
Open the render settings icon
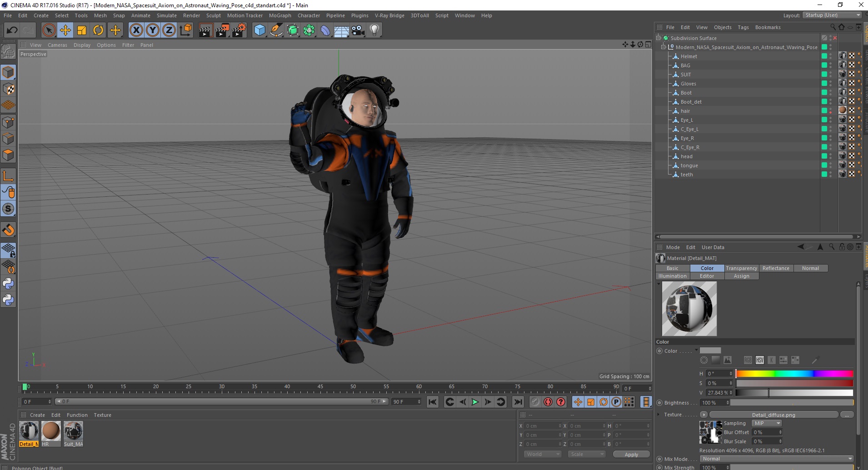click(x=239, y=30)
